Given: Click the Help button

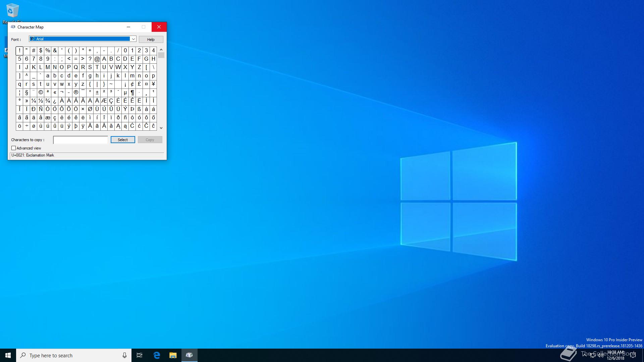Looking at the screenshot, I should pyautogui.click(x=151, y=40).
